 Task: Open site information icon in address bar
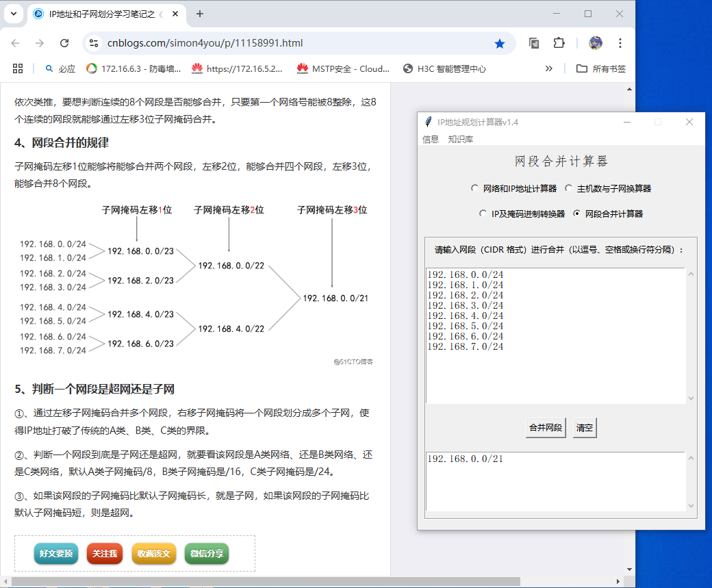click(x=94, y=43)
